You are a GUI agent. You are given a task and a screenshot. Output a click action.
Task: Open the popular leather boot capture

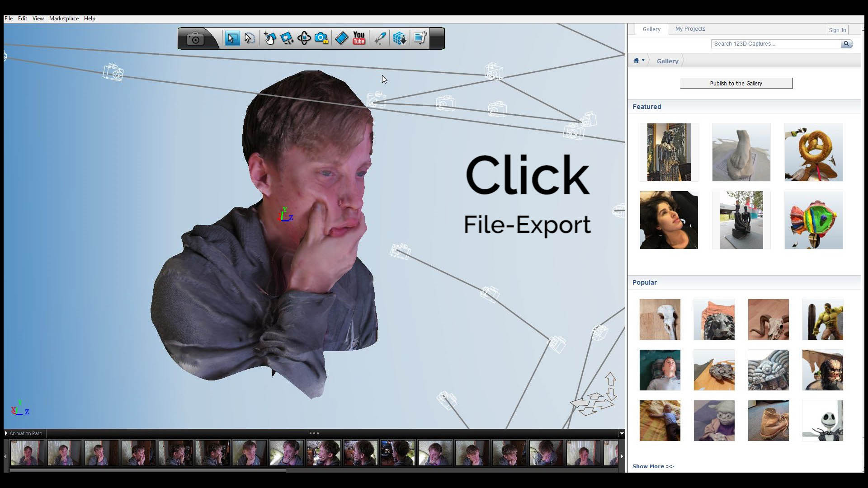click(768, 421)
